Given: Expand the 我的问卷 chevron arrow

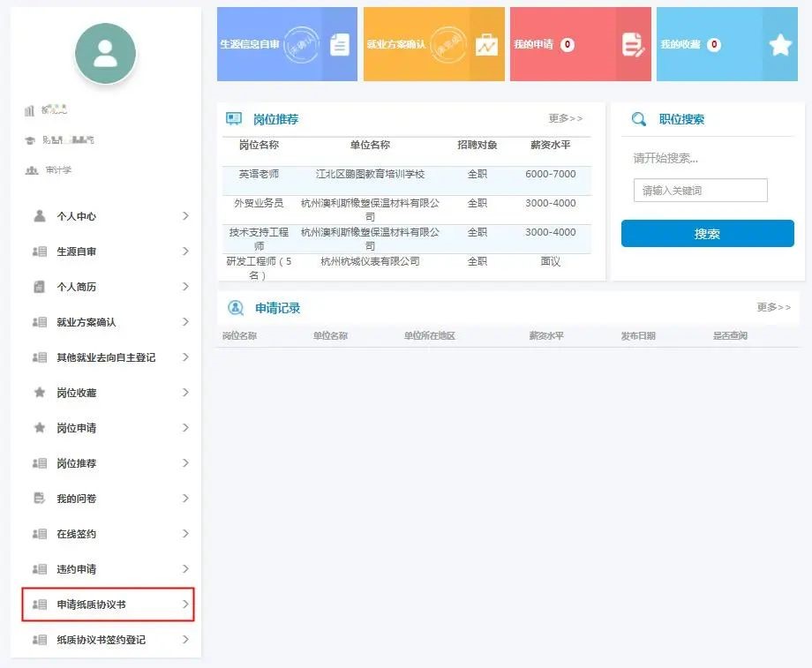Looking at the screenshot, I should click(185, 499).
